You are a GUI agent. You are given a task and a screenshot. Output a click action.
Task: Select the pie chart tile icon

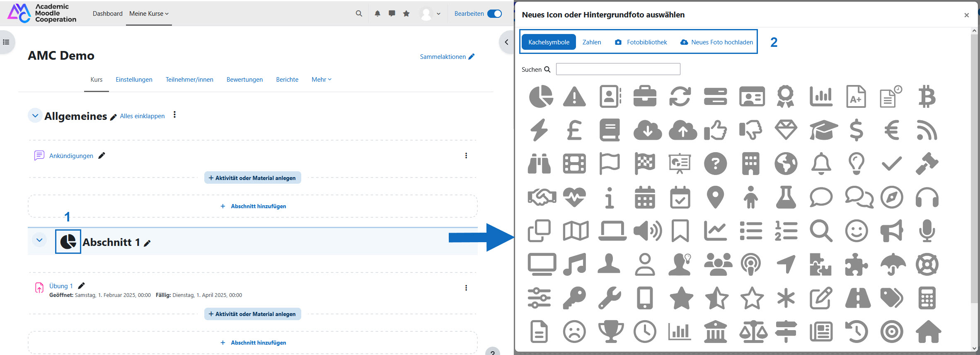541,97
